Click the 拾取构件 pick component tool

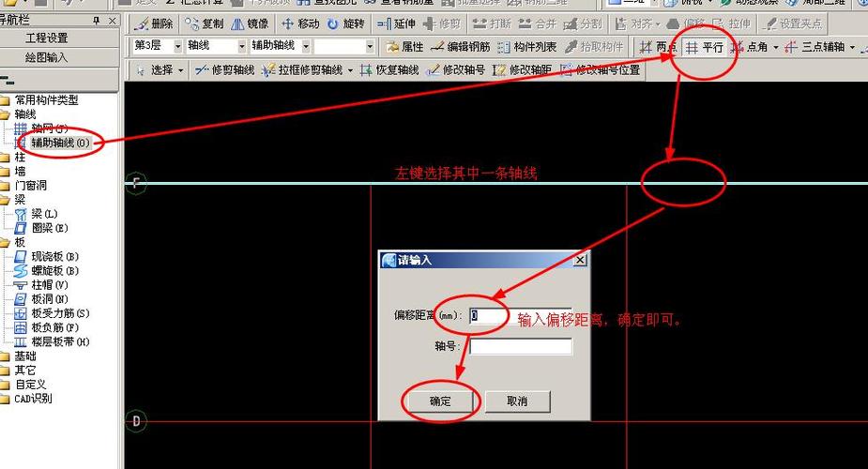594,47
